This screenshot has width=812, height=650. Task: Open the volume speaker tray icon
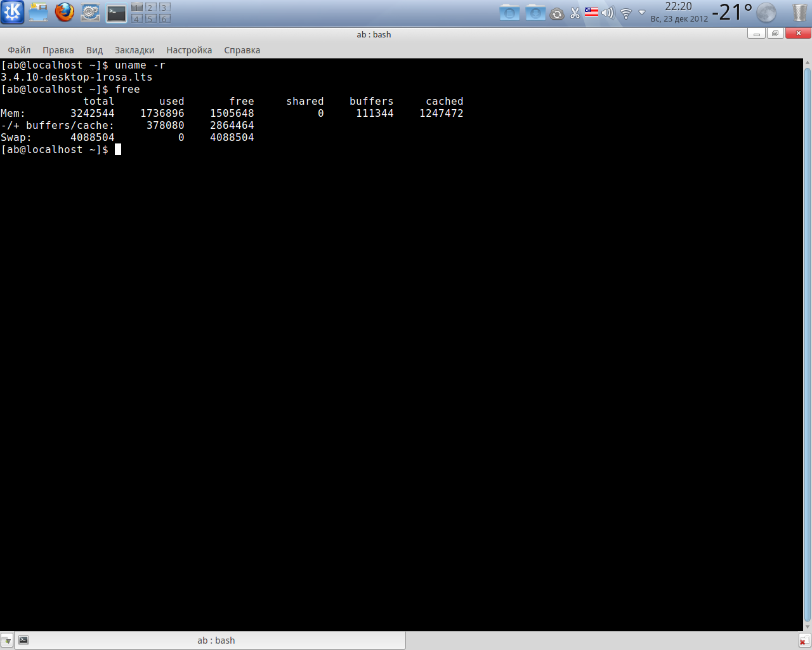[x=608, y=13]
